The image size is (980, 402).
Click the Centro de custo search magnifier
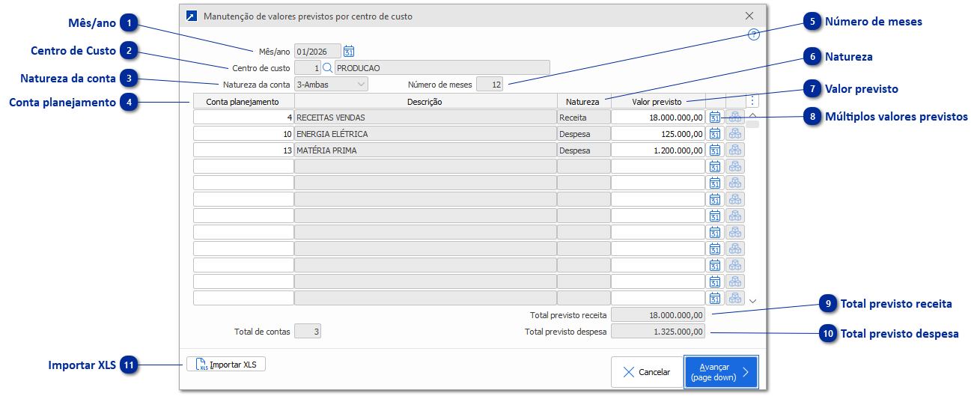coord(327,68)
